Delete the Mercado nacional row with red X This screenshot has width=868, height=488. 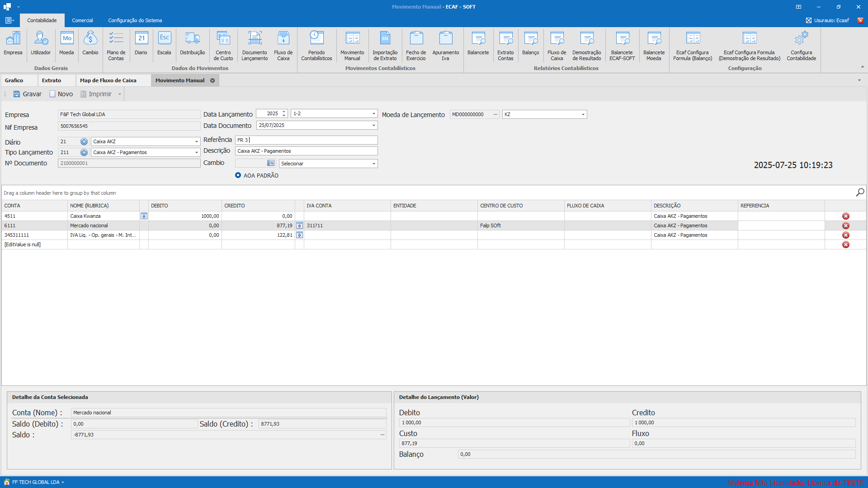[x=845, y=225]
